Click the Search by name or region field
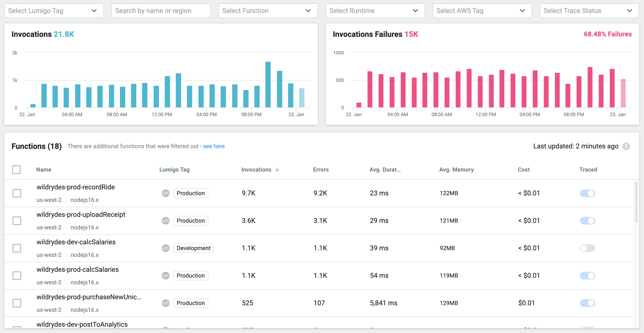 pyautogui.click(x=161, y=11)
